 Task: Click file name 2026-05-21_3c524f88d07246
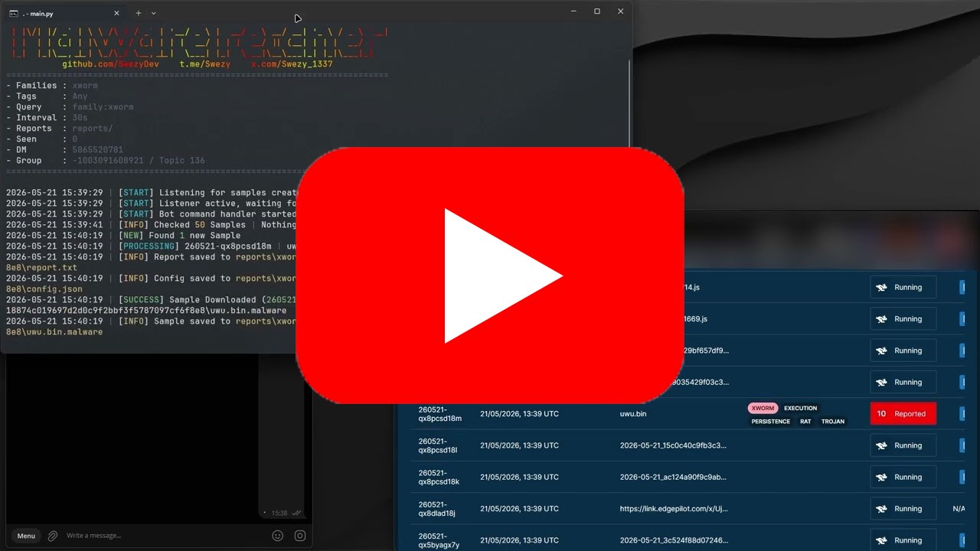[674, 540]
